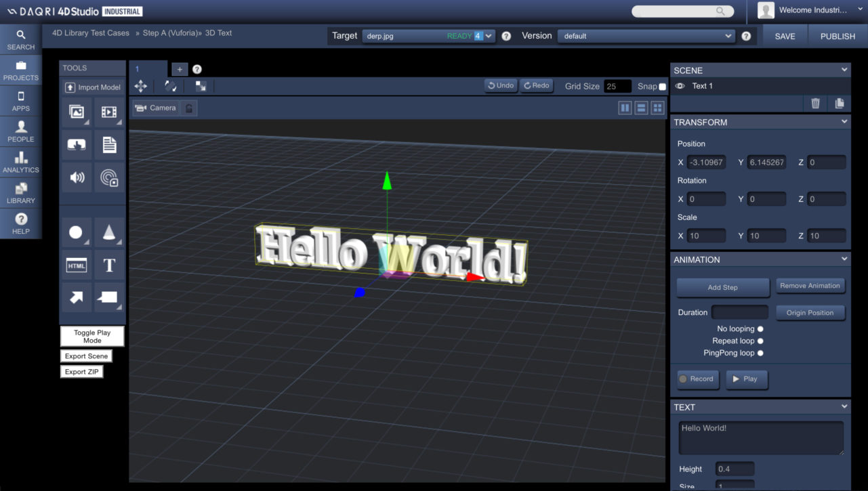Click Add Step in Animation

click(723, 287)
